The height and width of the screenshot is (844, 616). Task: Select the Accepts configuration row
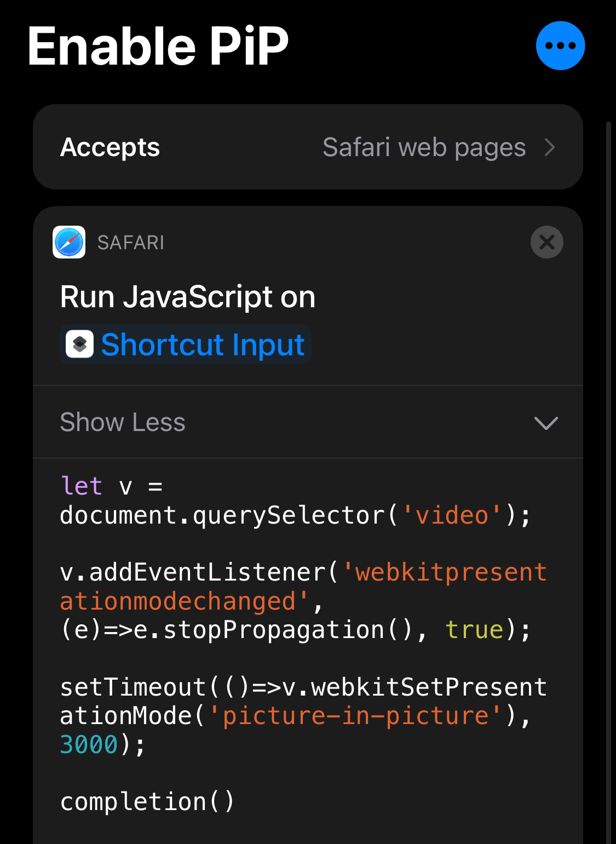click(x=308, y=146)
